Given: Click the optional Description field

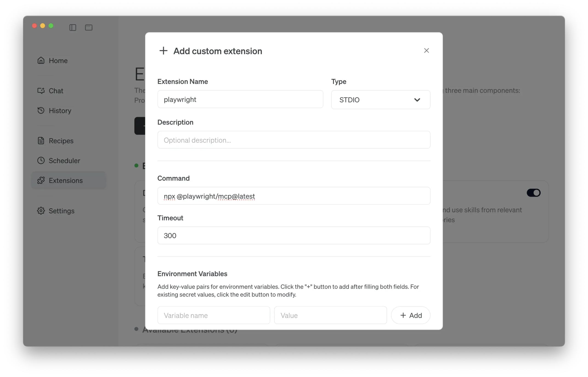Looking at the screenshot, I should pos(294,140).
